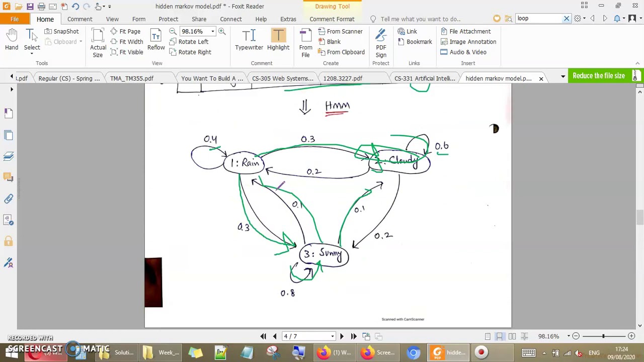Click the Actual Size view button
Image resolution: width=644 pixels, height=362 pixels.
98,43
